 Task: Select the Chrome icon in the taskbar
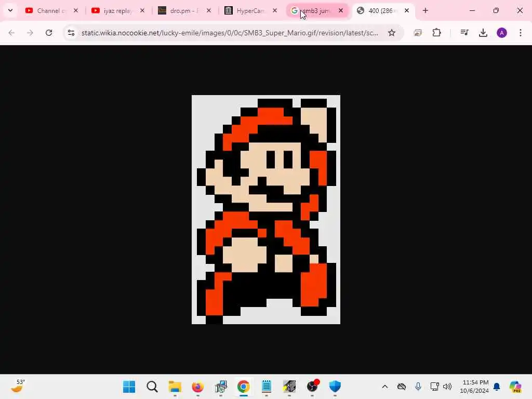[x=244, y=387]
